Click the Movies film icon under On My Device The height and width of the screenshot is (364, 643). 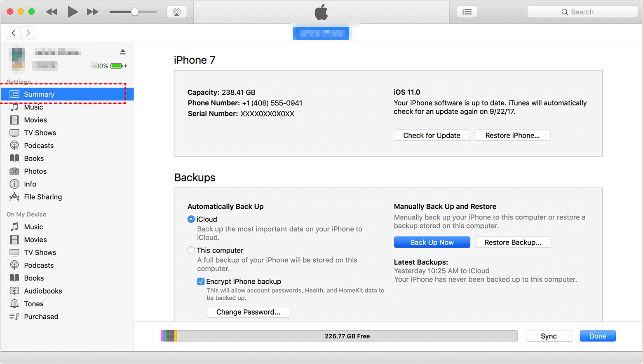[14, 239]
